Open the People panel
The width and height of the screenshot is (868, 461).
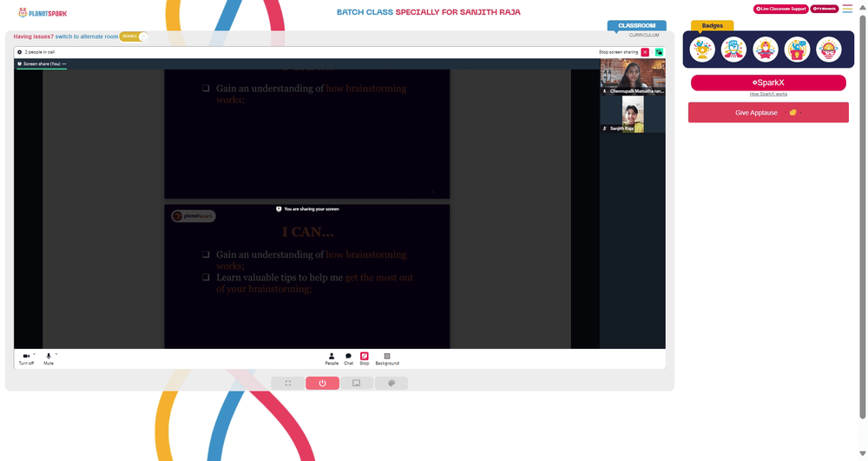332,359
